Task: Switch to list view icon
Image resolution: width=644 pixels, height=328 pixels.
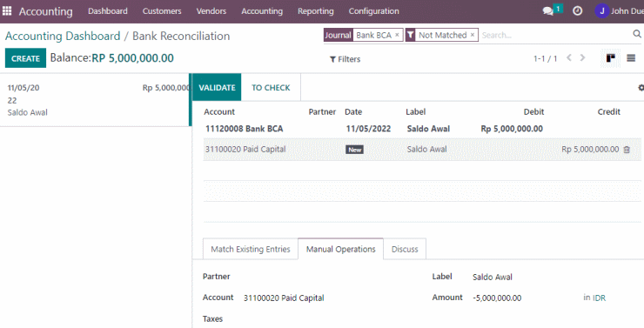Action: click(x=631, y=58)
